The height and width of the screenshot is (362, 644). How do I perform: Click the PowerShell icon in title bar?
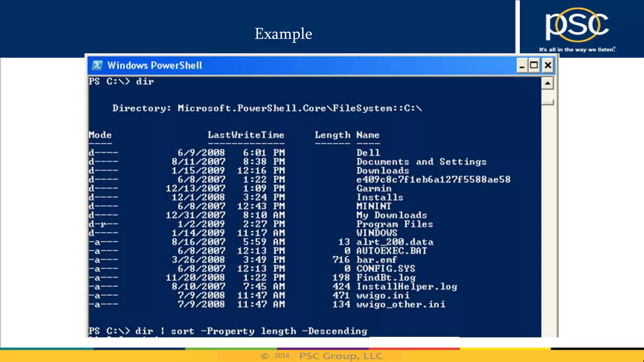click(x=97, y=65)
